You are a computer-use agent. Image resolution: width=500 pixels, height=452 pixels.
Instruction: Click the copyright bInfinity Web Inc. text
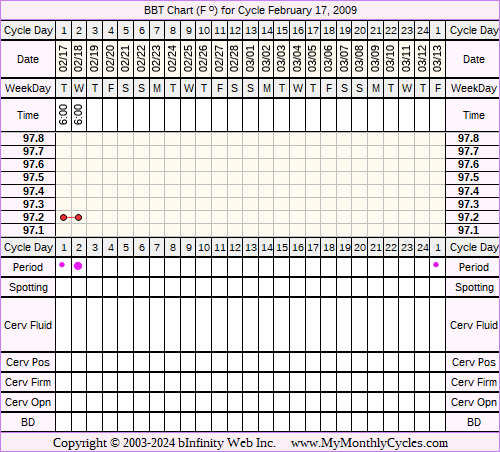coord(164,443)
